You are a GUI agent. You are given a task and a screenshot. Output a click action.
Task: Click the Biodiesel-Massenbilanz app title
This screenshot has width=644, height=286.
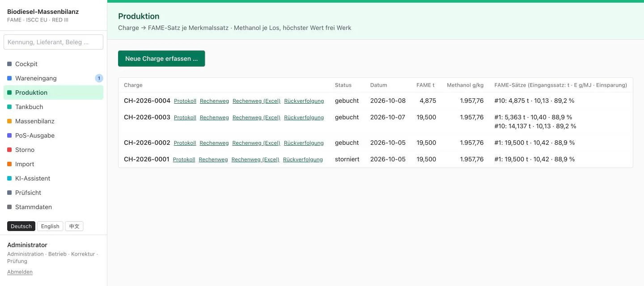[x=43, y=12]
